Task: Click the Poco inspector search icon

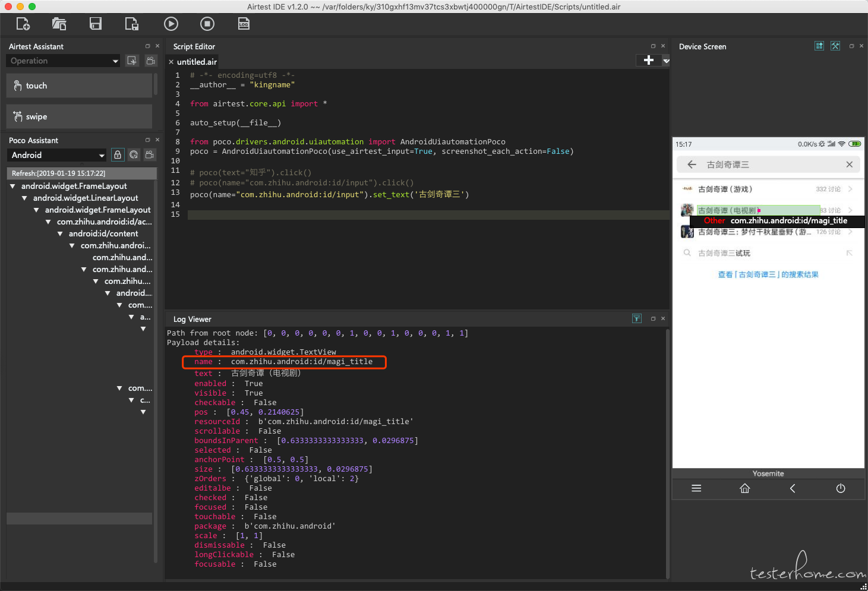Action: coord(134,155)
